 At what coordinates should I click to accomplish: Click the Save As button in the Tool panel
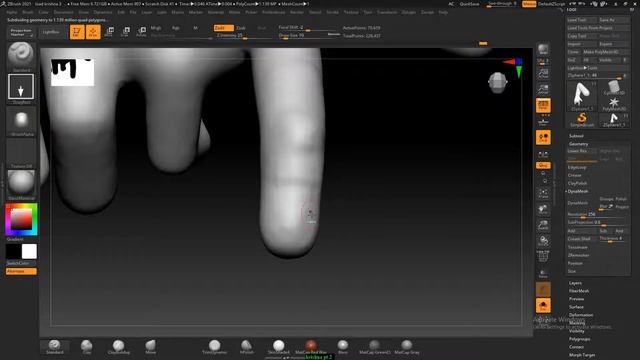[613, 20]
